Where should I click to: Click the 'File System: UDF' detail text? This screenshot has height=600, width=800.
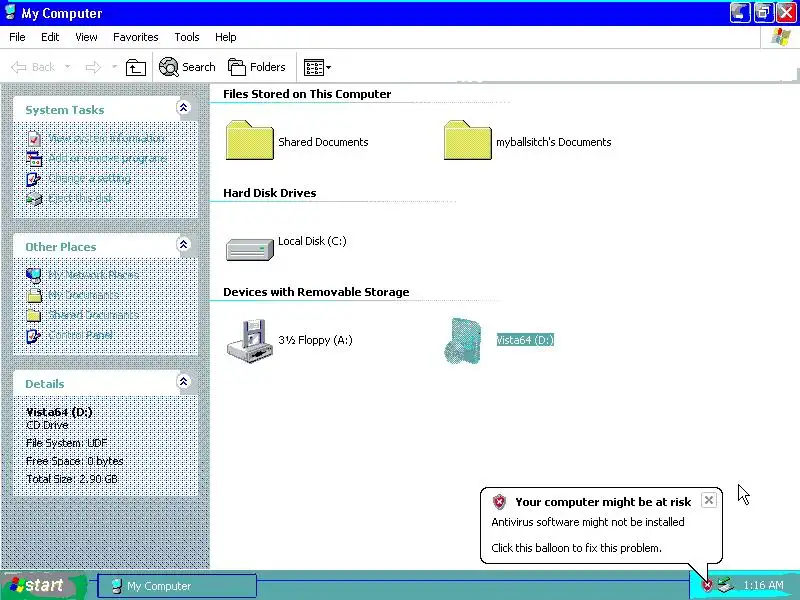[67, 443]
